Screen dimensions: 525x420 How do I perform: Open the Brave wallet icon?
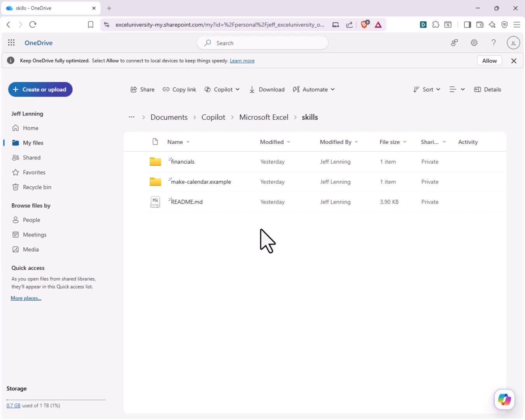click(480, 24)
